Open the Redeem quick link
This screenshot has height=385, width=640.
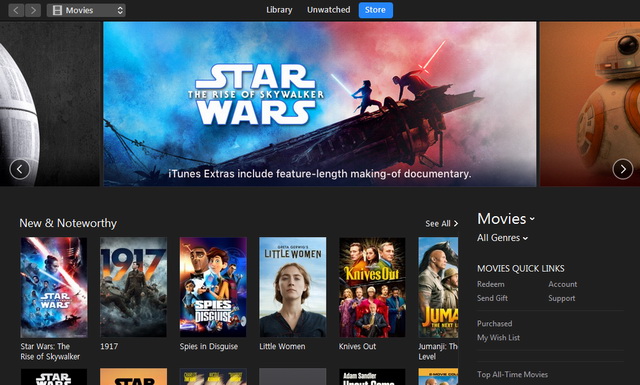tap(491, 284)
